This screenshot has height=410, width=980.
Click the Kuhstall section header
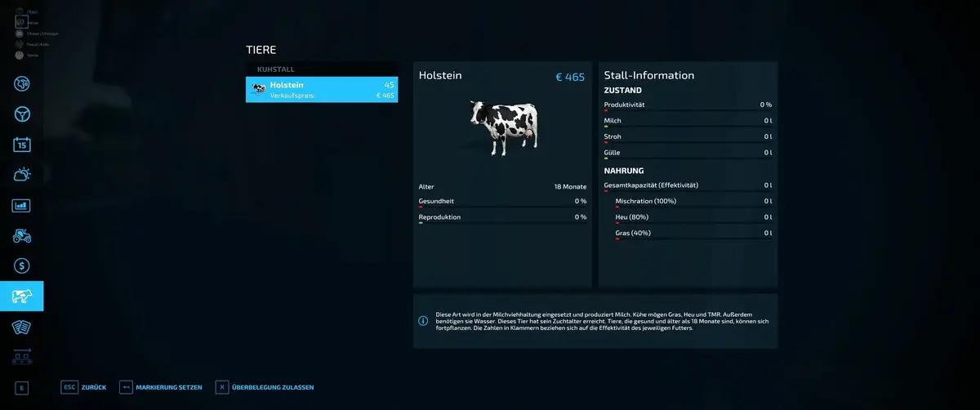point(276,69)
